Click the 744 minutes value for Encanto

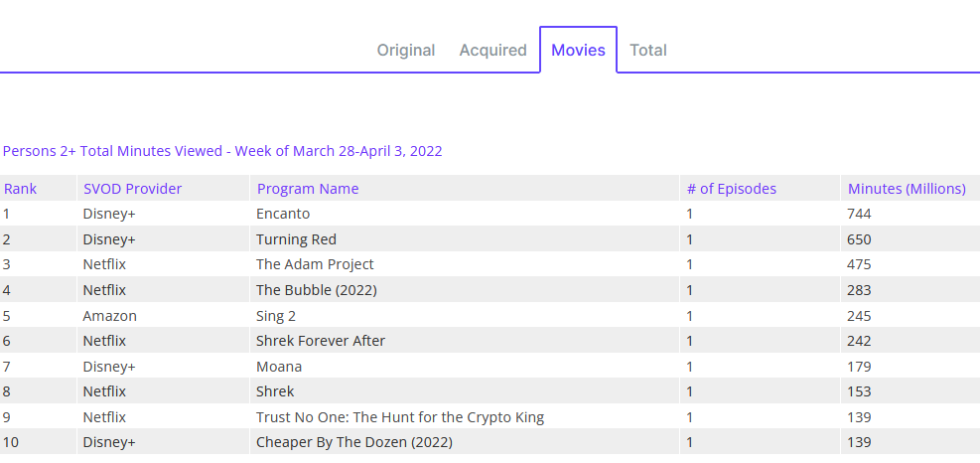pyautogui.click(x=859, y=214)
